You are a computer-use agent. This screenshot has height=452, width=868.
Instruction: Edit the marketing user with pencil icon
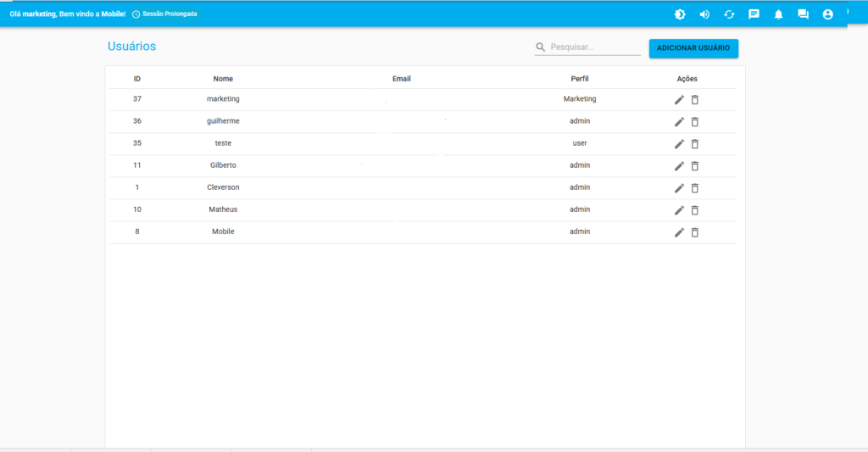[x=679, y=100]
